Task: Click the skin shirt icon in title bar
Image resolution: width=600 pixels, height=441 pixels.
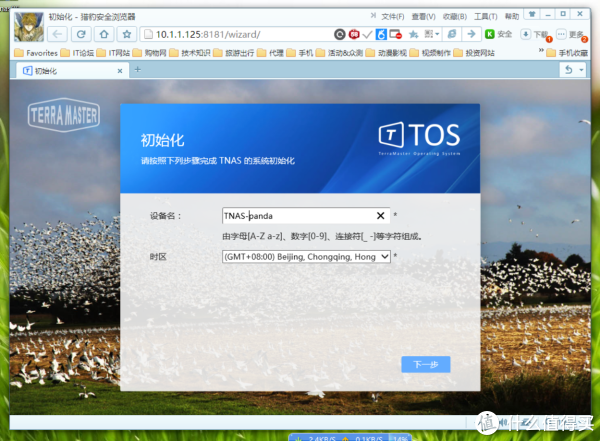Action: [532, 14]
